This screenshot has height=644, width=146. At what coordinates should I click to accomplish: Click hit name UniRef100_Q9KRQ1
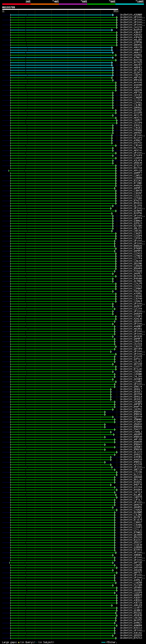[131, 108]
